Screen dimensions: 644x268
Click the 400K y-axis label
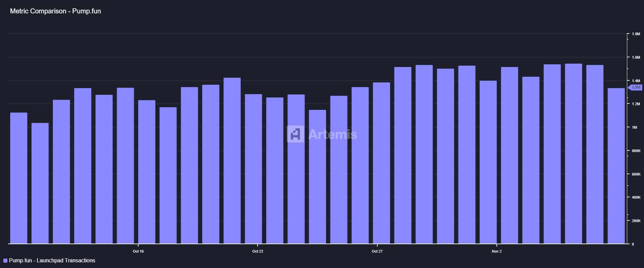pyautogui.click(x=636, y=198)
